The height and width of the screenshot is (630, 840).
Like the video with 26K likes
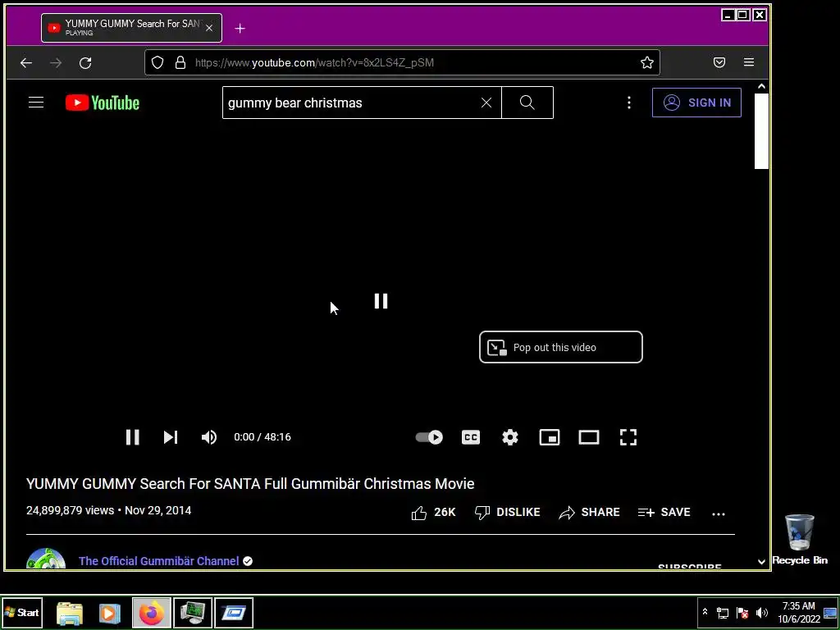(x=433, y=513)
